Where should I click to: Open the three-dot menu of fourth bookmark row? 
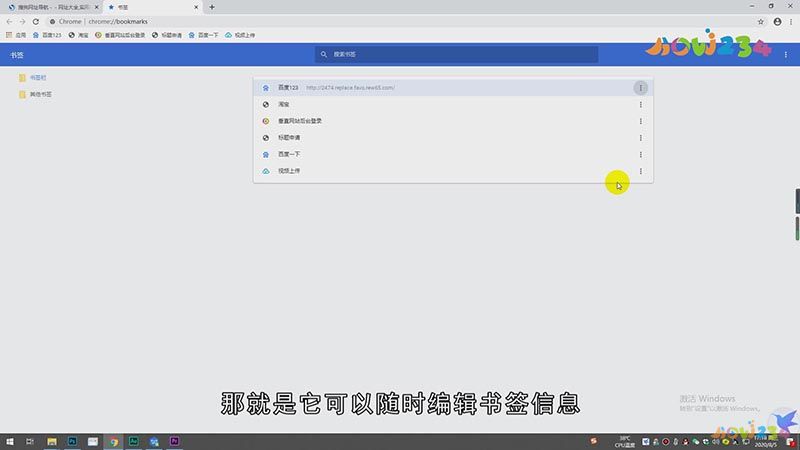[x=640, y=138]
